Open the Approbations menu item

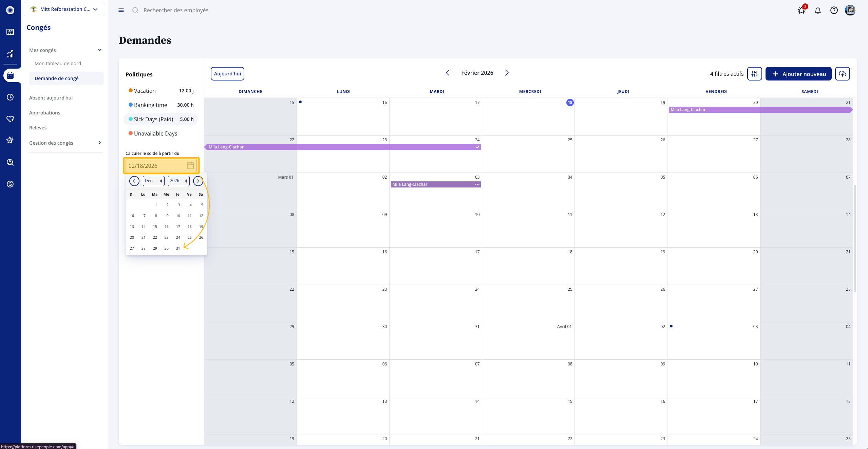(x=45, y=113)
